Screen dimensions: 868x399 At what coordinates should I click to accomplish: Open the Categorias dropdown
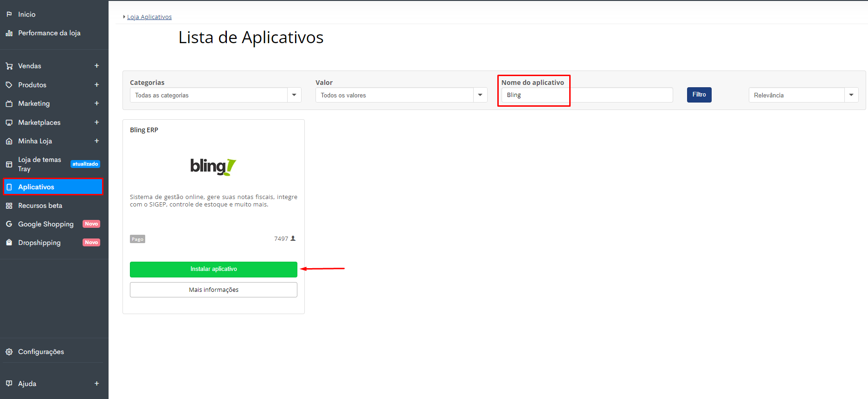(215, 95)
